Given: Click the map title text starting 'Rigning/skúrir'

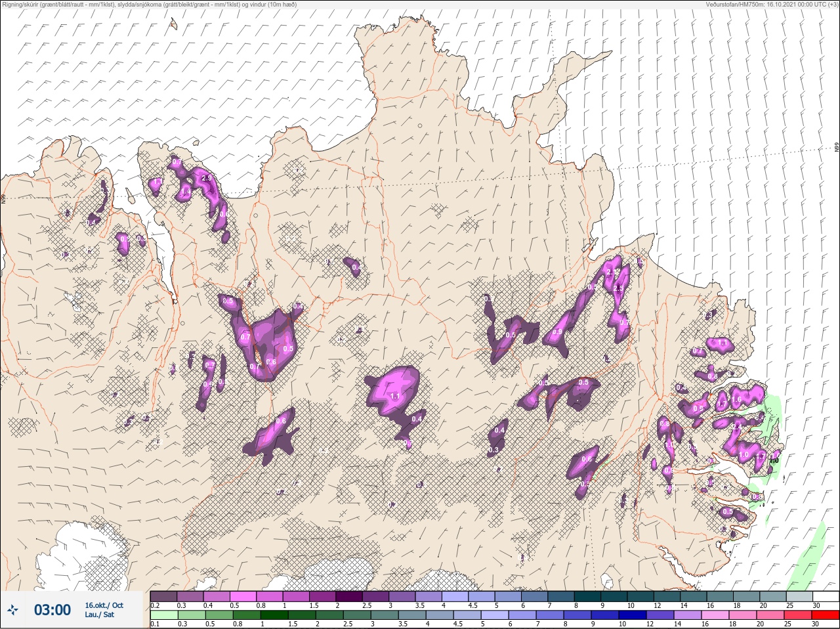Looking at the screenshot, I should 149,4.
